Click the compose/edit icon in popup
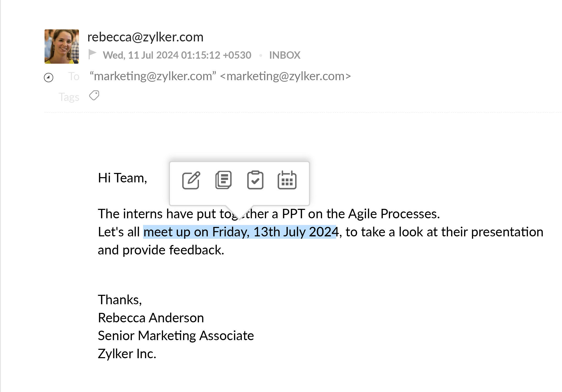The width and height of the screenshot is (562, 392). 191,179
